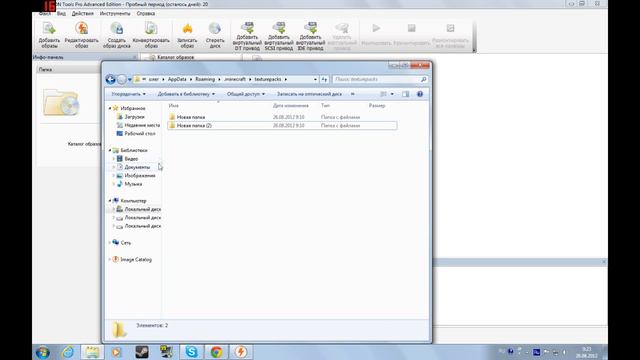
Task: Refresh the texturepacks folder view
Action: click(x=324, y=79)
